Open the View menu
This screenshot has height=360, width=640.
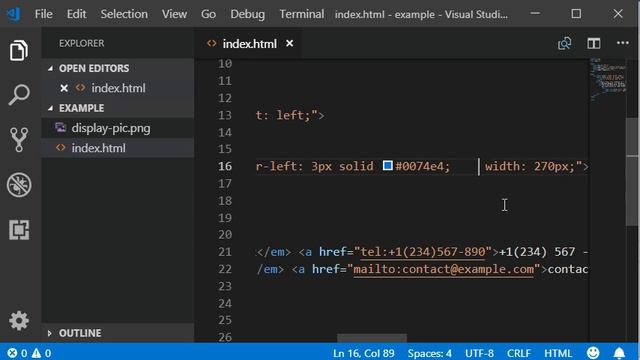tap(174, 14)
